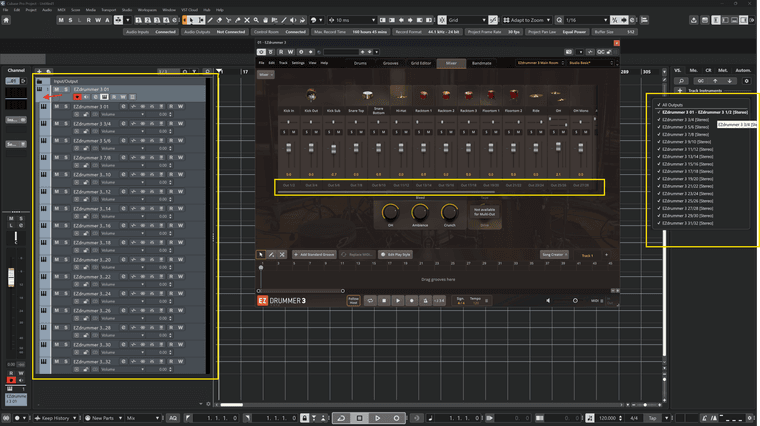760x426 pixels.
Task: Select the Object Selection arrow tool
Action: pyautogui.click(x=191, y=20)
